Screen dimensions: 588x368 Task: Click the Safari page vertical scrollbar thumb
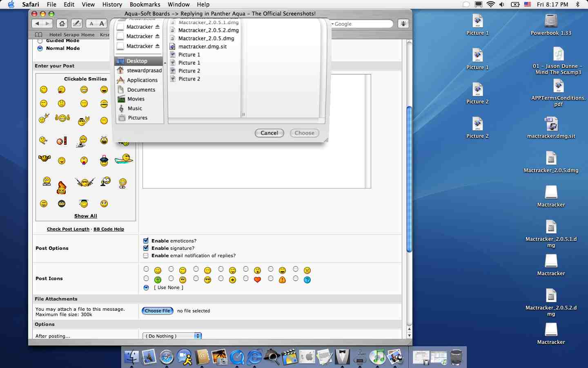tap(409, 179)
